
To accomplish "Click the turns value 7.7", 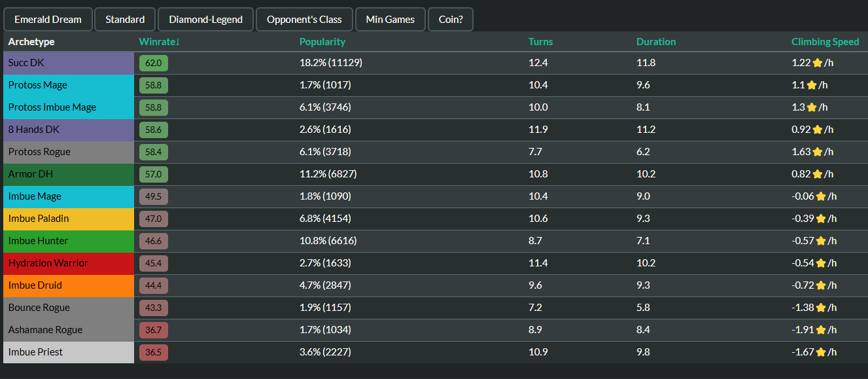I will pyautogui.click(x=536, y=152).
